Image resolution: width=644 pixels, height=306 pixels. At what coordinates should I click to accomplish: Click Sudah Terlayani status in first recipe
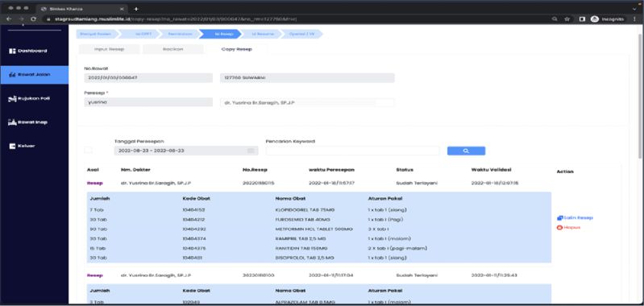pos(417,183)
